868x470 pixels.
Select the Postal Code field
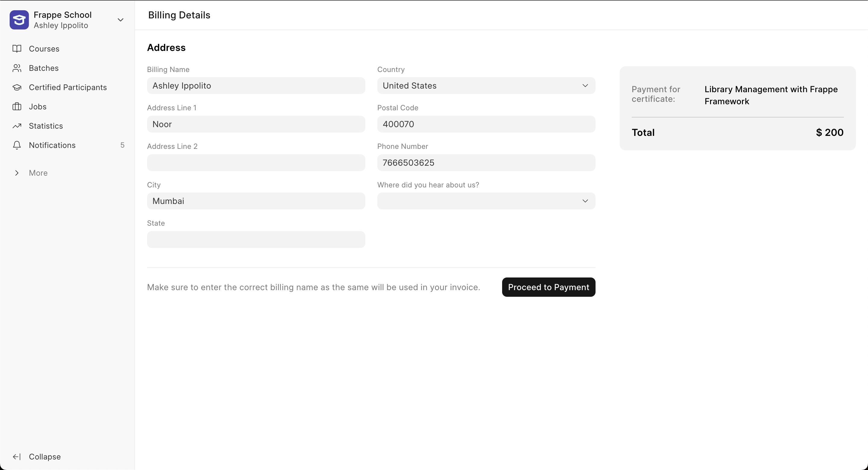[x=486, y=124]
